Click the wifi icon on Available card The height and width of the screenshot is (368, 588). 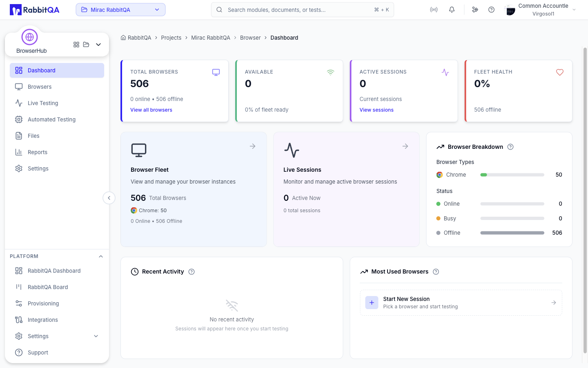(x=330, y=72)
